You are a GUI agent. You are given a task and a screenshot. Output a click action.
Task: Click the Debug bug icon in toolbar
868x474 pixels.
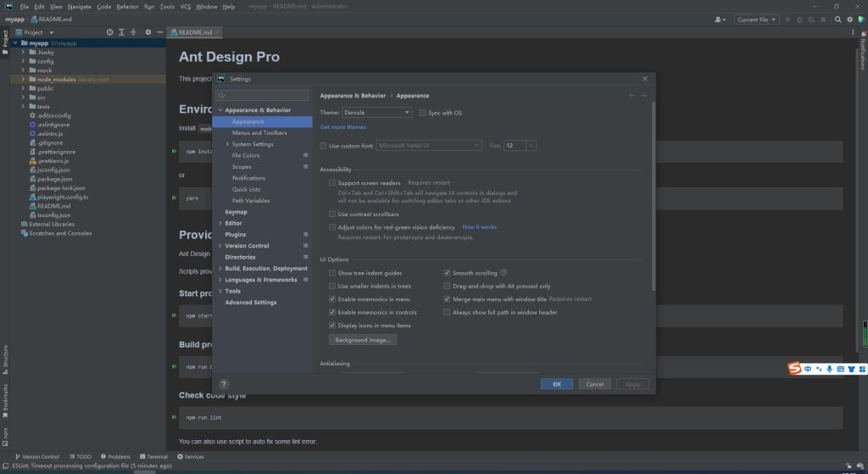coord(799,20)
